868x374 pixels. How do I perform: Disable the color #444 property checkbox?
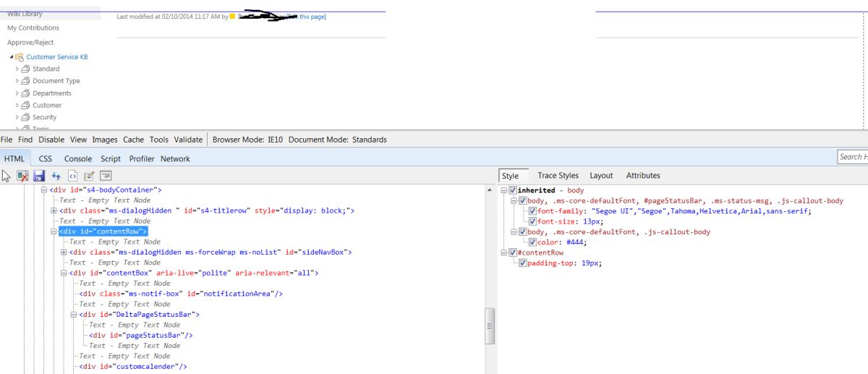[533, 242]
